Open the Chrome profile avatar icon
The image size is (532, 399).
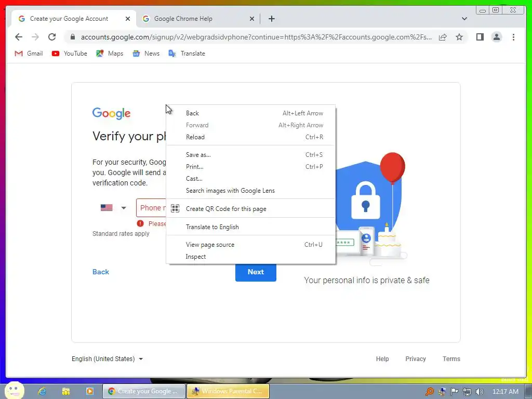pos(496,37)
